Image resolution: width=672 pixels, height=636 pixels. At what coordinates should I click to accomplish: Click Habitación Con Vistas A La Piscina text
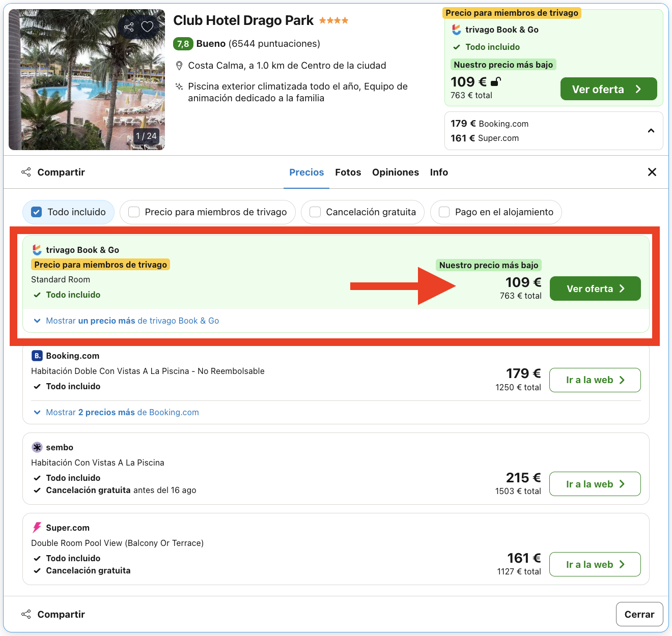coord(98,462)
